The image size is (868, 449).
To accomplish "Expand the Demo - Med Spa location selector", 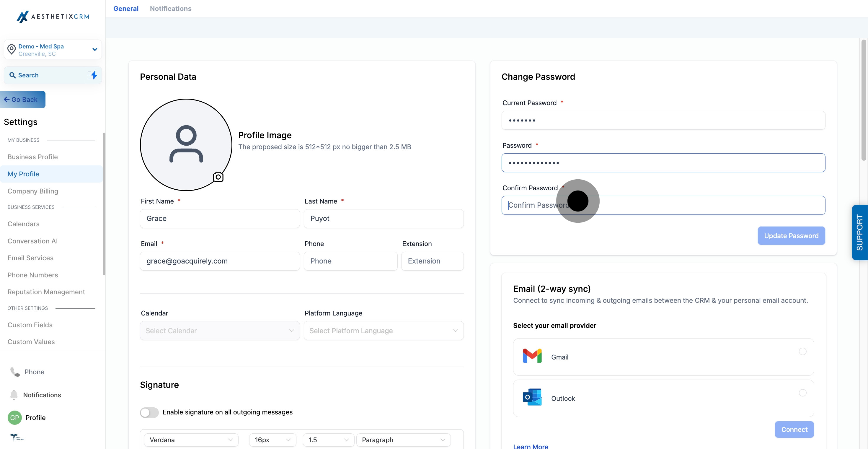I will click(x=53, y=50).
